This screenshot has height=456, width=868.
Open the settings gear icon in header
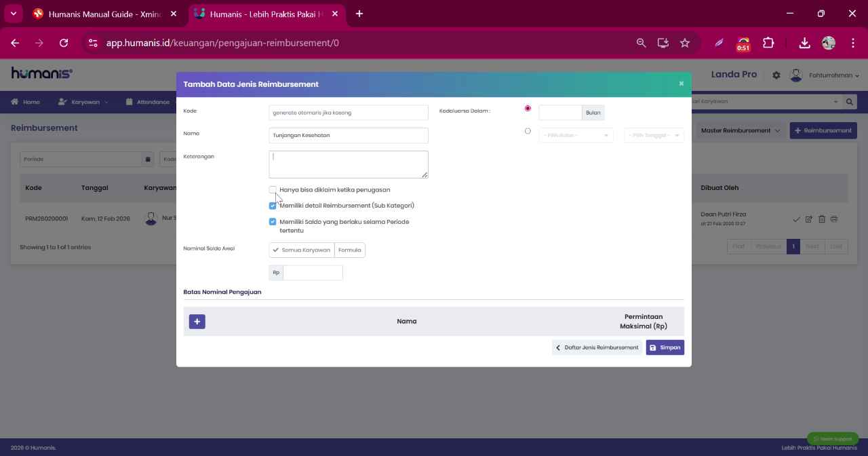[776, 75]
